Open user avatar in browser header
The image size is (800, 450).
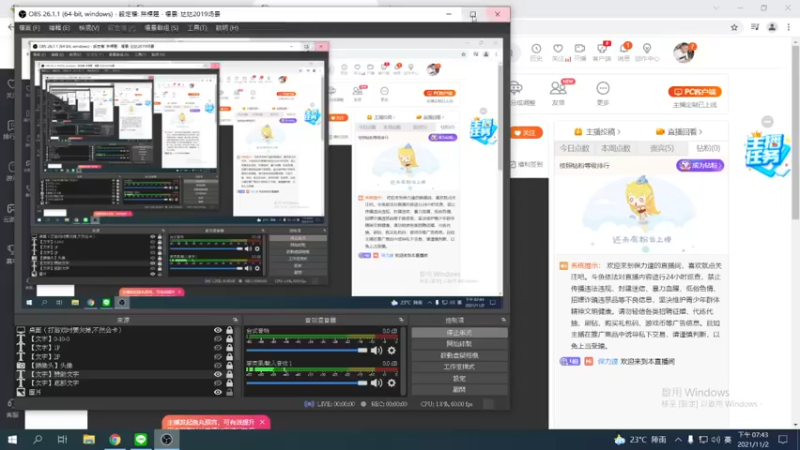(684, 52)
